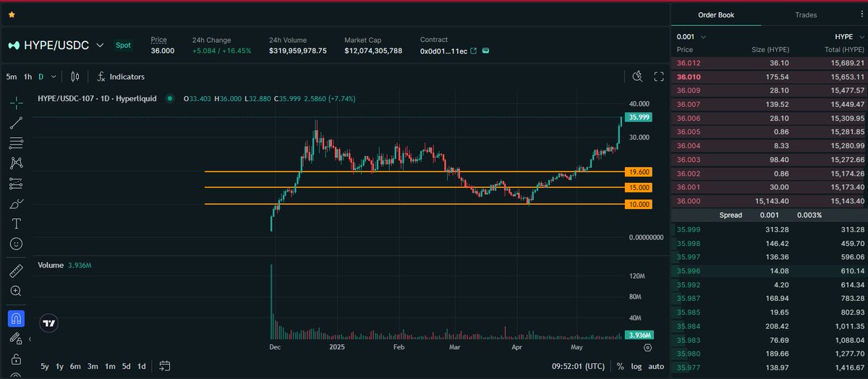Toggle the green market status indicator dot
The height and width of the screenshot is (379, 868).
pyautogui.click(x=169, y=98)
